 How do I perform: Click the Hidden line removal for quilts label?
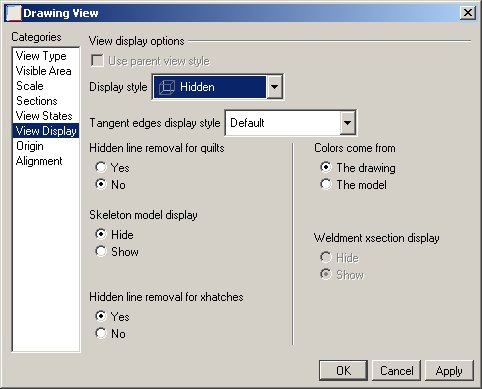point(157,148)
